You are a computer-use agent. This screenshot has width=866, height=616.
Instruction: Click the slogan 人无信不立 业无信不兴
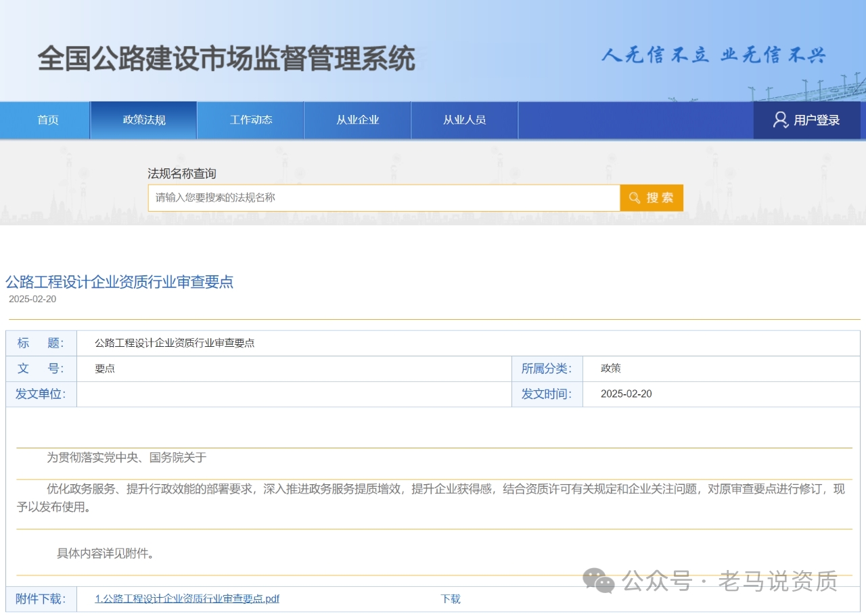pos(713,56)
